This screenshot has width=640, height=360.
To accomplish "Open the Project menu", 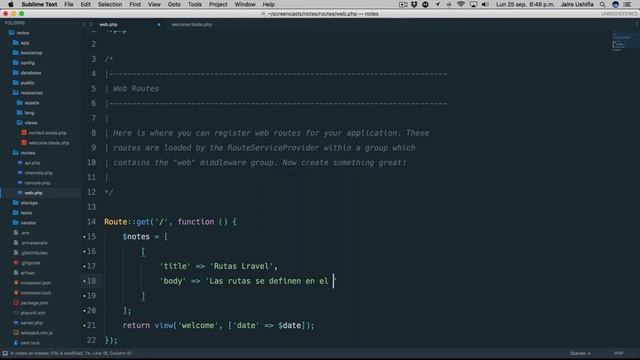I will tap(218, 4).
